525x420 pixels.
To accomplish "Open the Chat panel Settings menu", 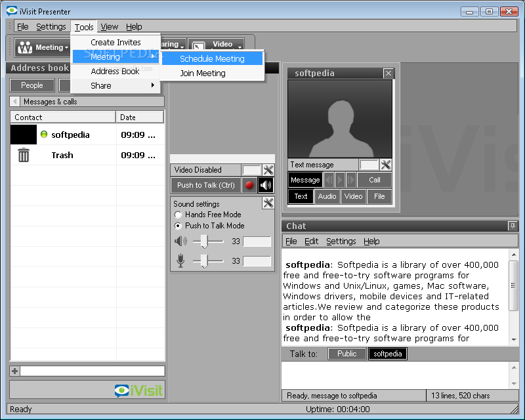I will 341,241.
